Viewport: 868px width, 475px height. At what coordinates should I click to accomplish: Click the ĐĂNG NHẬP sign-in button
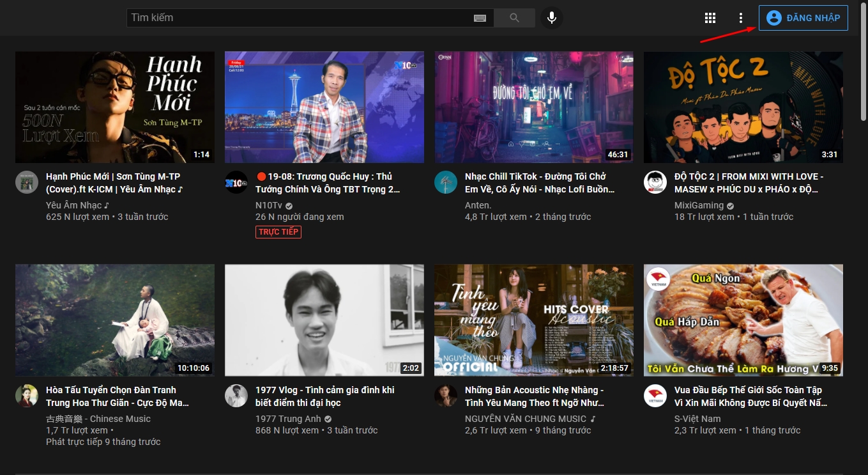[x=803, y=18]
